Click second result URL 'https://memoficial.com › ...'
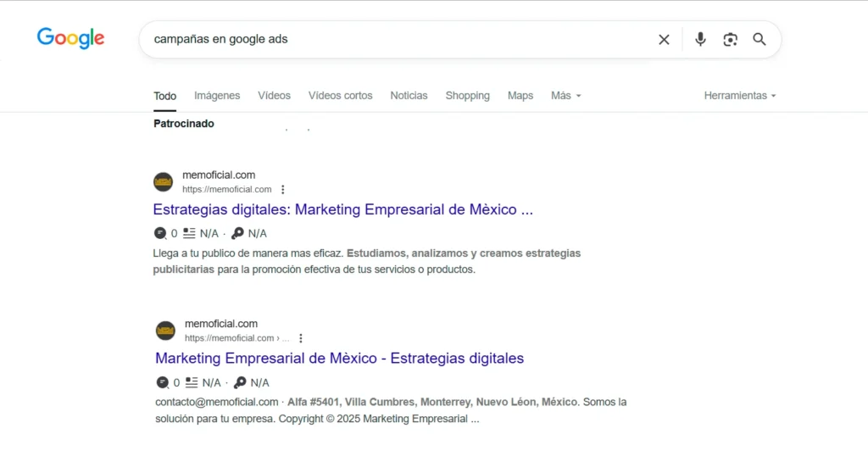Image resolution: width=868 pixels, height=451 pixels. 237,338
